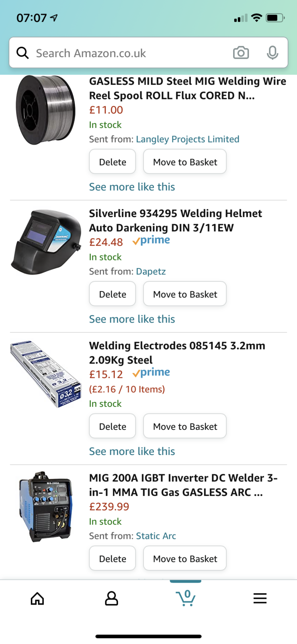
Task: See more like the Welding Electrodes
Action: click(132, 451)
